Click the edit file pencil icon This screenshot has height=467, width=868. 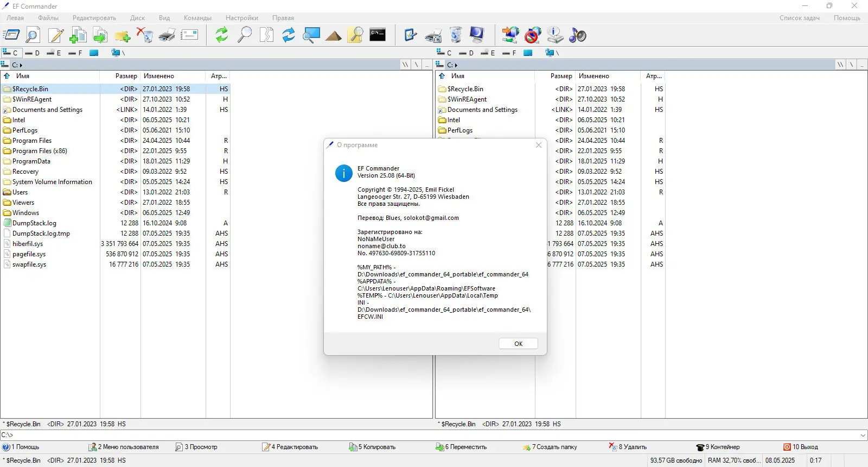pyautogui.click(x=55, y=35)
